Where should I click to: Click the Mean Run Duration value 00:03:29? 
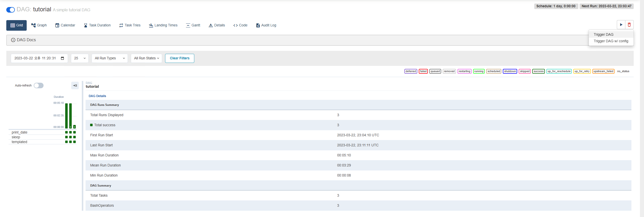click(x=344, y=165)
